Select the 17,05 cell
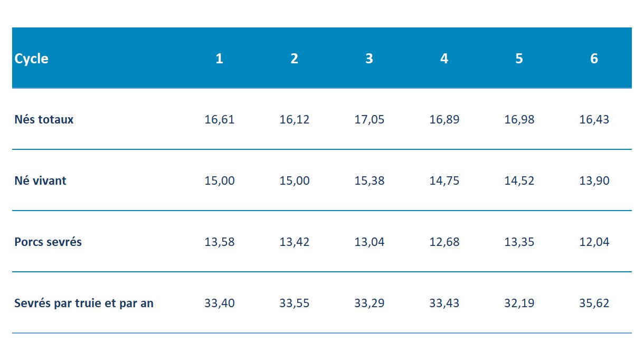 point(370,120)
